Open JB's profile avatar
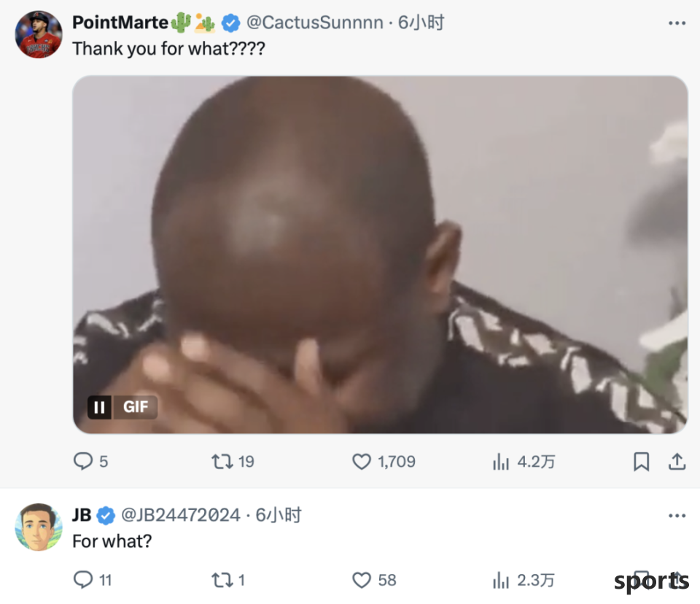Screen dimensions: 700x604 (39, 527)
